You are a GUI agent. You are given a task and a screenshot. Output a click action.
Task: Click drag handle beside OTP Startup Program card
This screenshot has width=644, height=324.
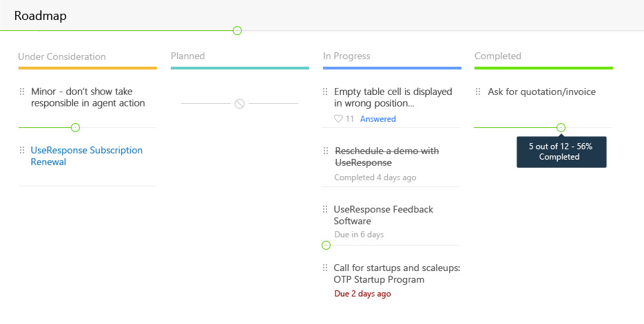325,268
